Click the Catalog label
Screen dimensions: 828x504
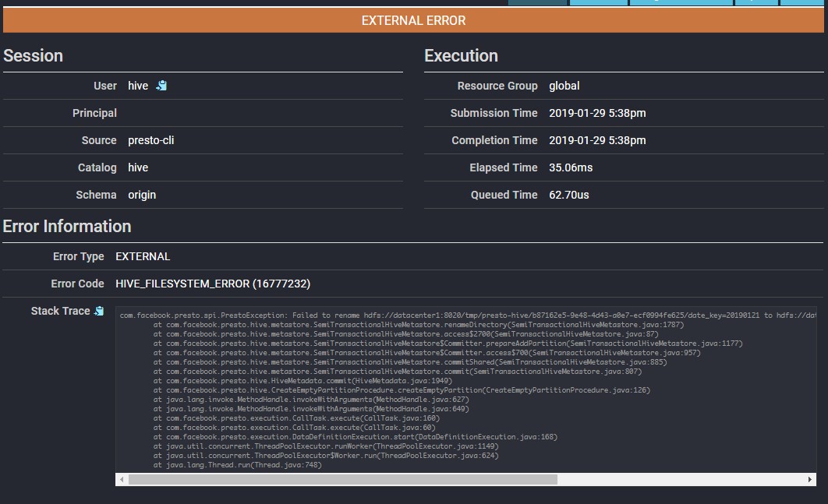[97, 167]
